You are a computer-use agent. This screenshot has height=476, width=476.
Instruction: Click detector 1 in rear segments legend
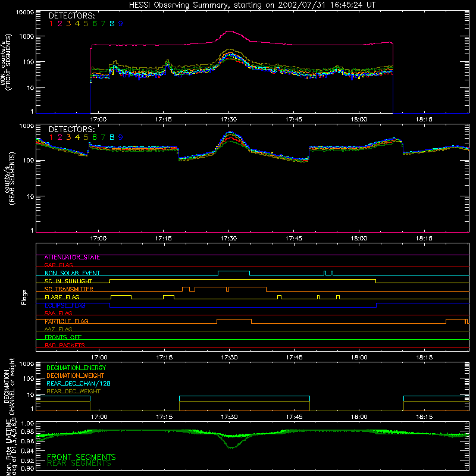coord(51,137)
